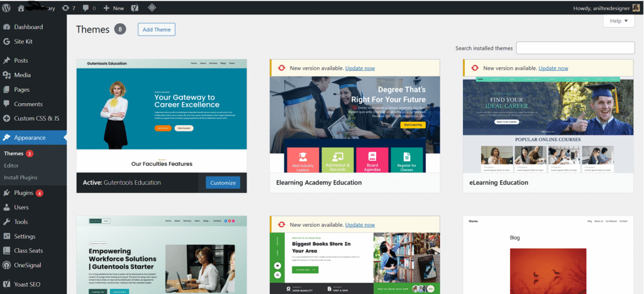Open the user avatar in top right
This screenshot has height=294, width=644.
click(x=636, y=8)
